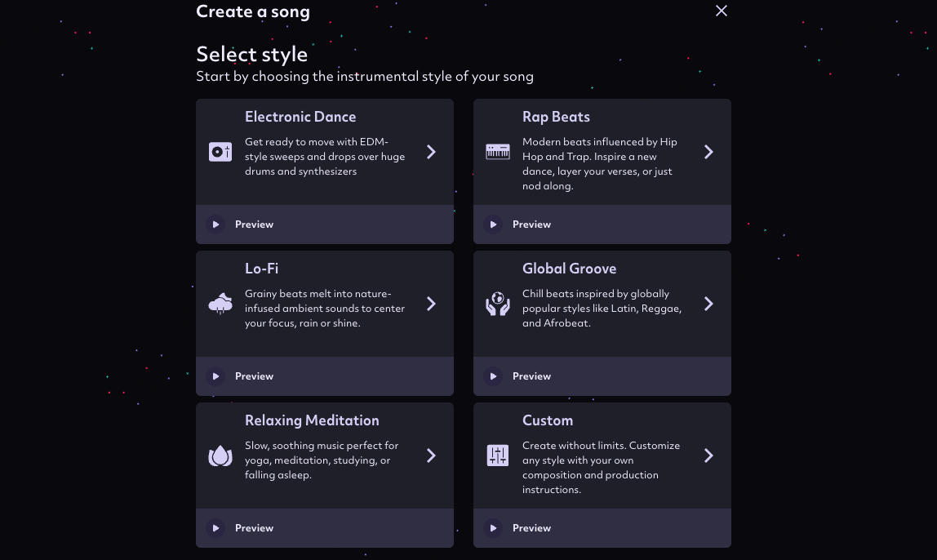Play the Rap Beats preview
Image resolution: width=937 pixels, height=560 pixels.
coord(493,224)
